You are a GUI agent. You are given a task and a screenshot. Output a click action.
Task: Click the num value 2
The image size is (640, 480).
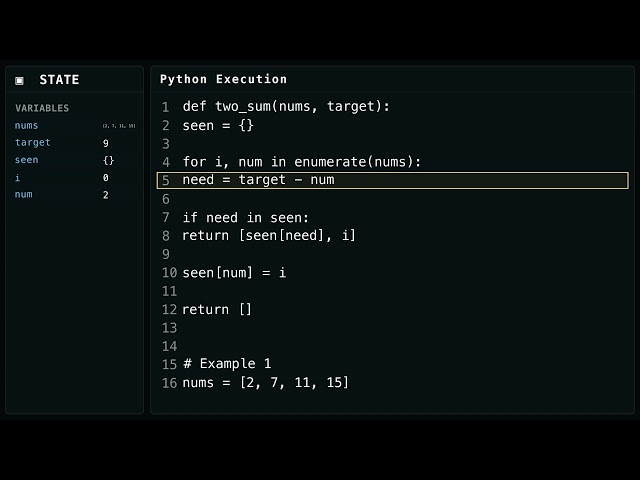[x=106, y=195]
